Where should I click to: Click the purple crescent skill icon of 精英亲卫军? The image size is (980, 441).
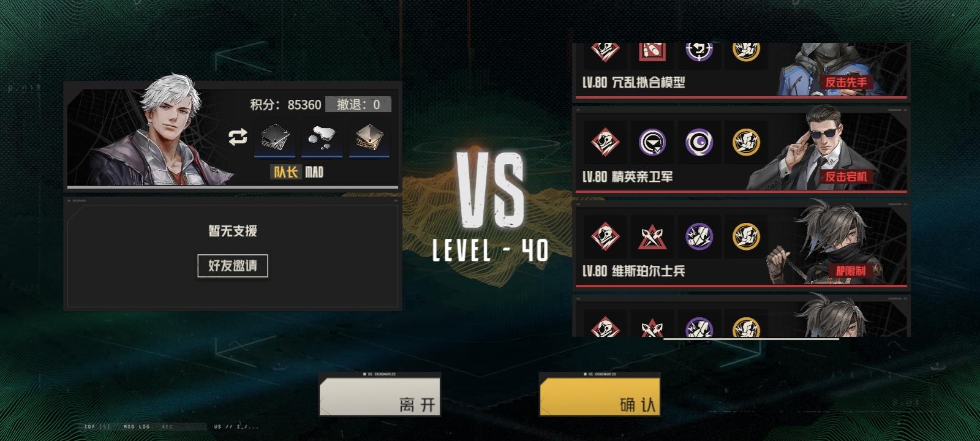click(699, 143)
